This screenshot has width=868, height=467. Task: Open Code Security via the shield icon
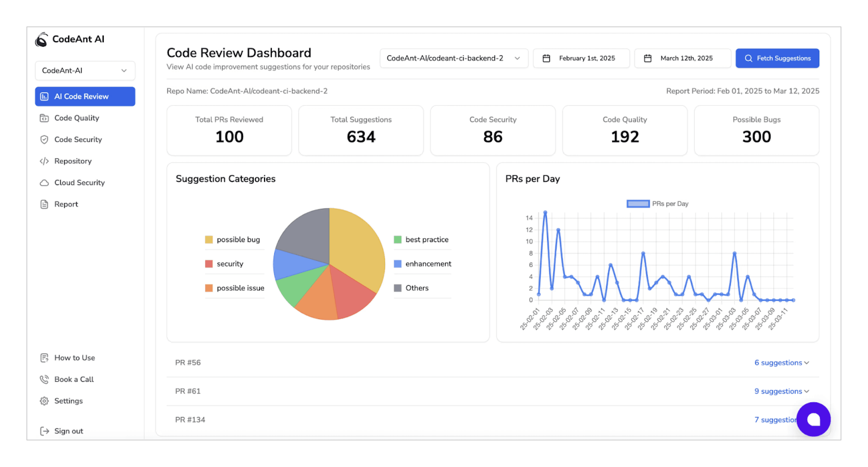(x=45, y=139)
